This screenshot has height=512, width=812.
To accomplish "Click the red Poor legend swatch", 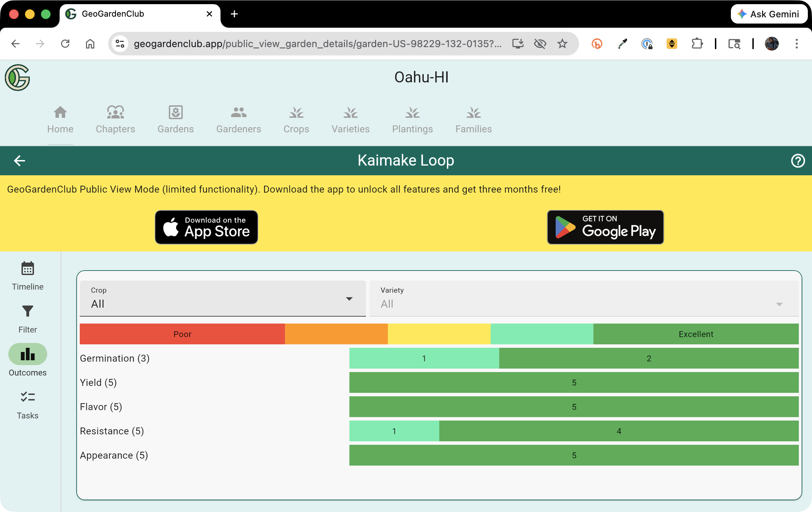I will coord(182,334).
